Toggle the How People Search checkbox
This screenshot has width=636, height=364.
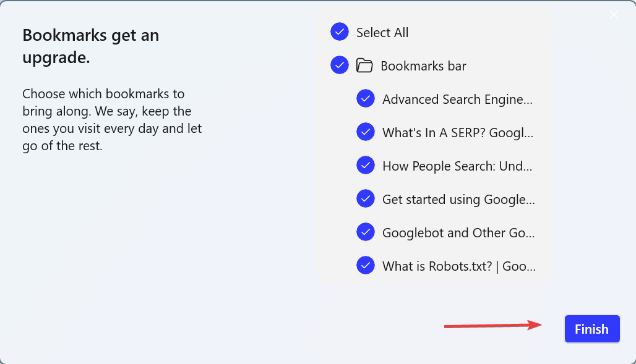point(366,166)
